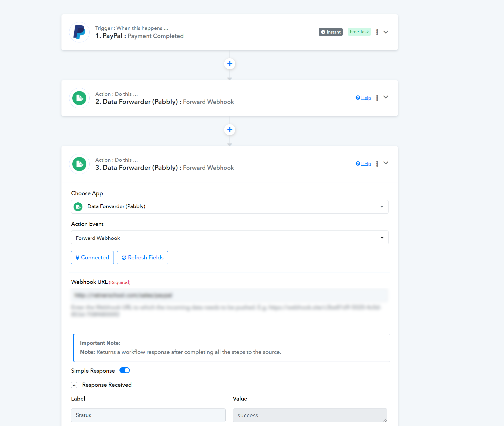Click the Instant badge on PayPal trigger
The height and width of the screenshot is (426, 504).
[x=330, y=32]
